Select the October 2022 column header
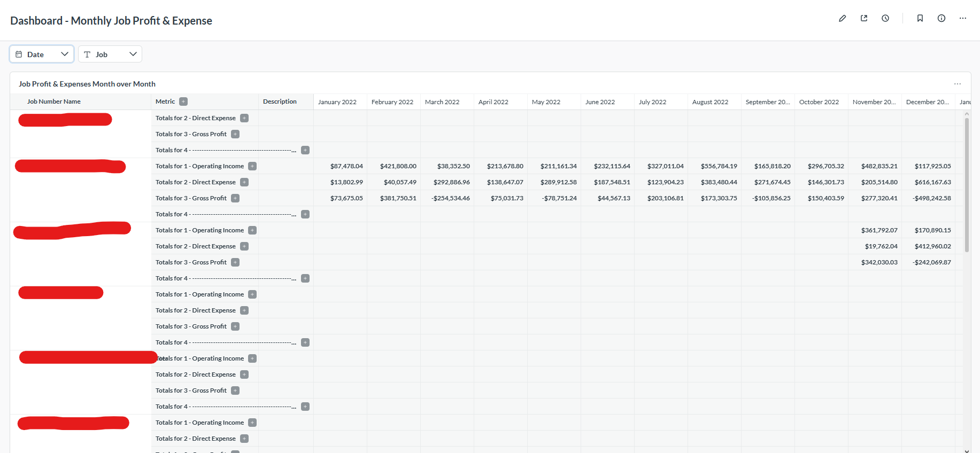980x453 pixels. (819, 102)
